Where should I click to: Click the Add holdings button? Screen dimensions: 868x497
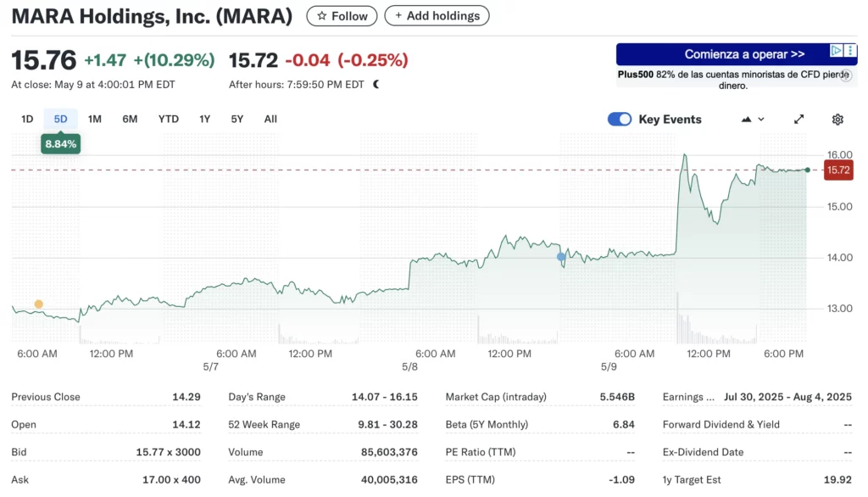click(x=437, y=15)
